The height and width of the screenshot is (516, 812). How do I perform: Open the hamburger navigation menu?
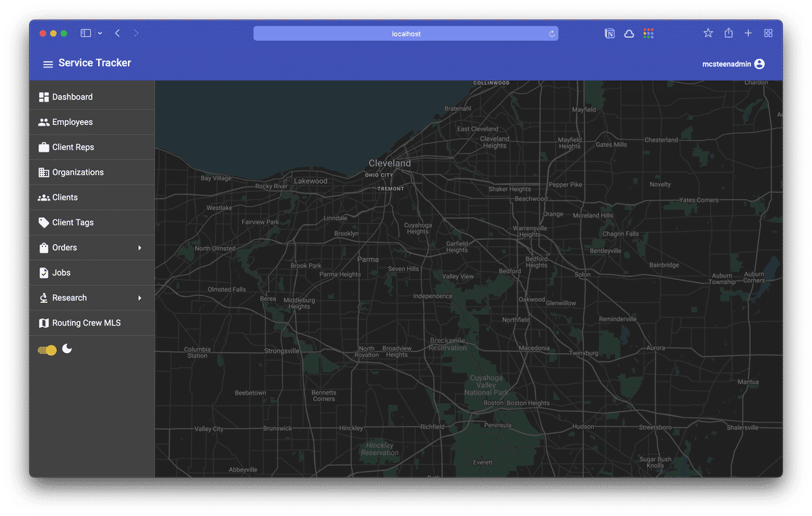coord(48,64)
